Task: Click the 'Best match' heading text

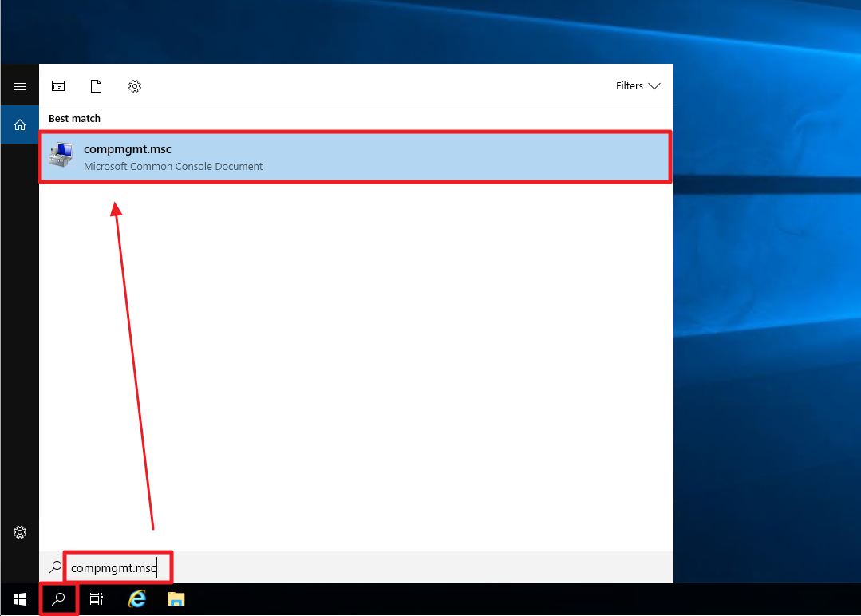Action: point(75,119)
